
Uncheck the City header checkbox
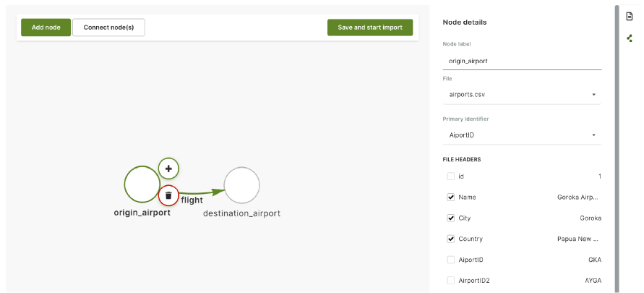[451, 218]
